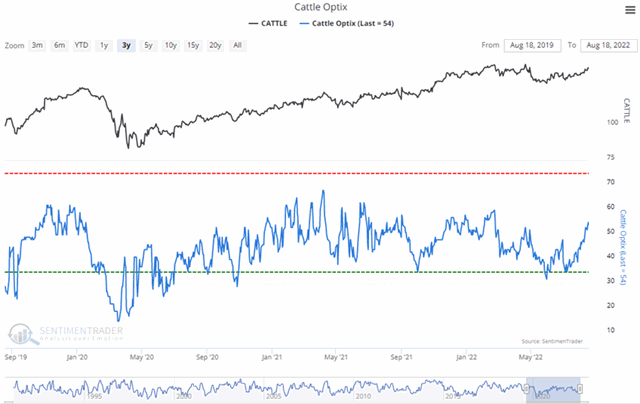Screen dimensions: 640x404
Task: Click the navigator timeline near 2005
Action: (271, 387)
